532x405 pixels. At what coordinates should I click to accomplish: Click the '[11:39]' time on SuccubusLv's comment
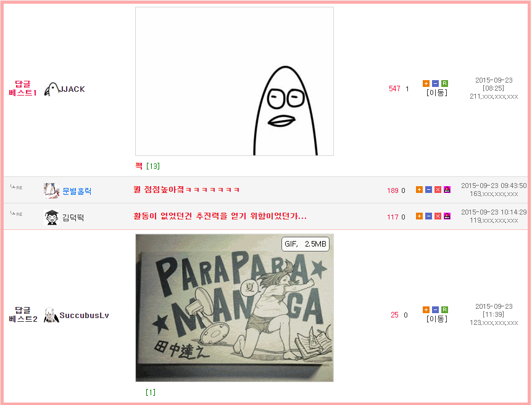(493, 314)
